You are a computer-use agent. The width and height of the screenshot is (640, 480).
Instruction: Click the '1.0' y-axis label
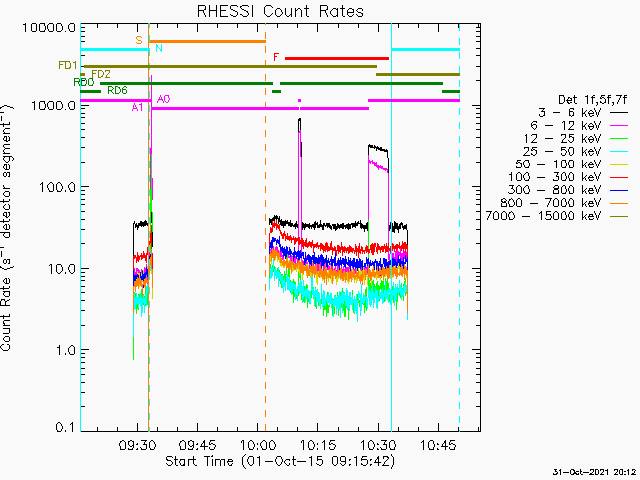(65, 350)
